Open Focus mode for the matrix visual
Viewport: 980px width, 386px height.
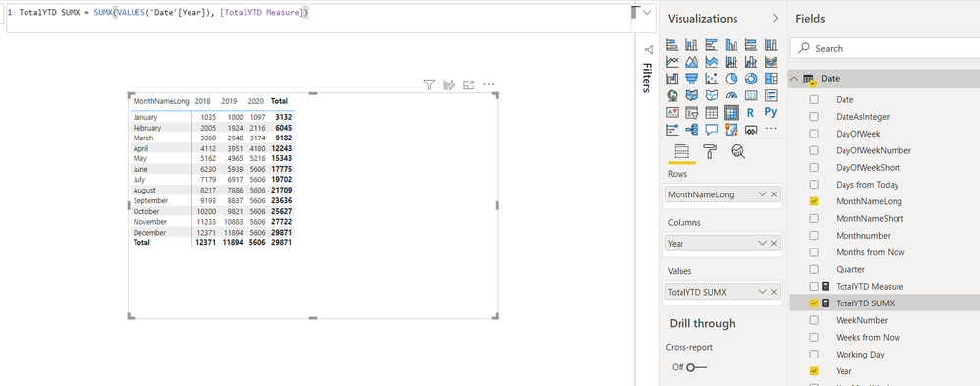[x=468, y=84]
